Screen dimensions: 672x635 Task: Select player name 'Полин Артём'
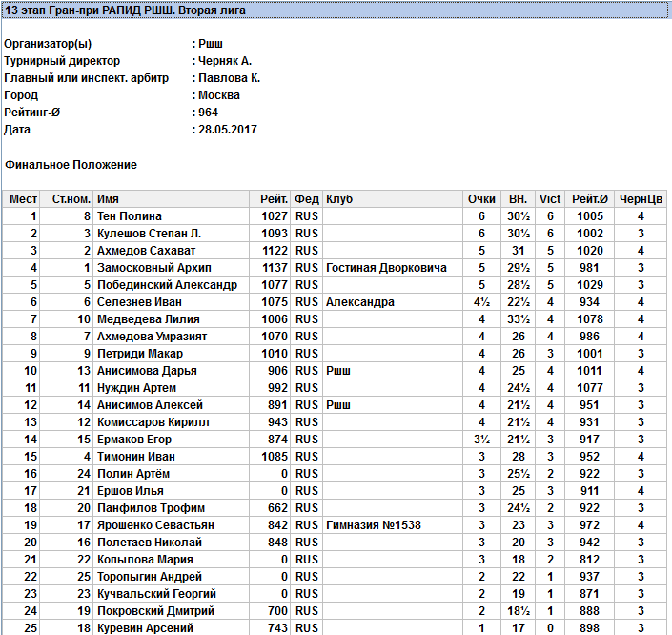[133, 473]
